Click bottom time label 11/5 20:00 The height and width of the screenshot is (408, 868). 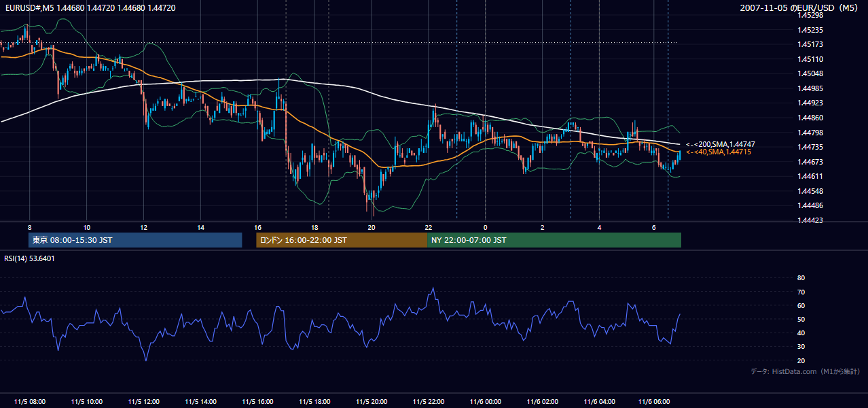372,402
